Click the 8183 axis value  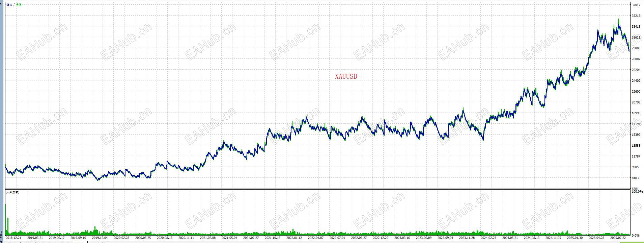click(635, 178)
